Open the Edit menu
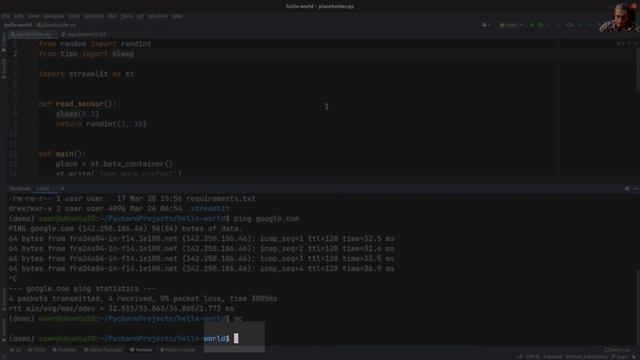Viewport: 640px width, 360px height. [x=19, y=16]
